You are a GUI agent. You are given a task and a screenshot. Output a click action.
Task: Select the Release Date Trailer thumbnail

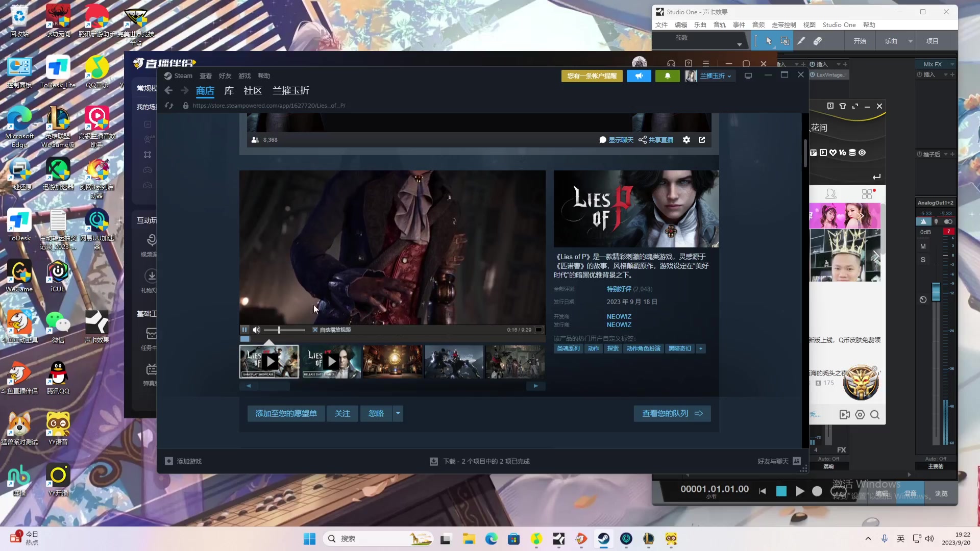pos(331,362)
